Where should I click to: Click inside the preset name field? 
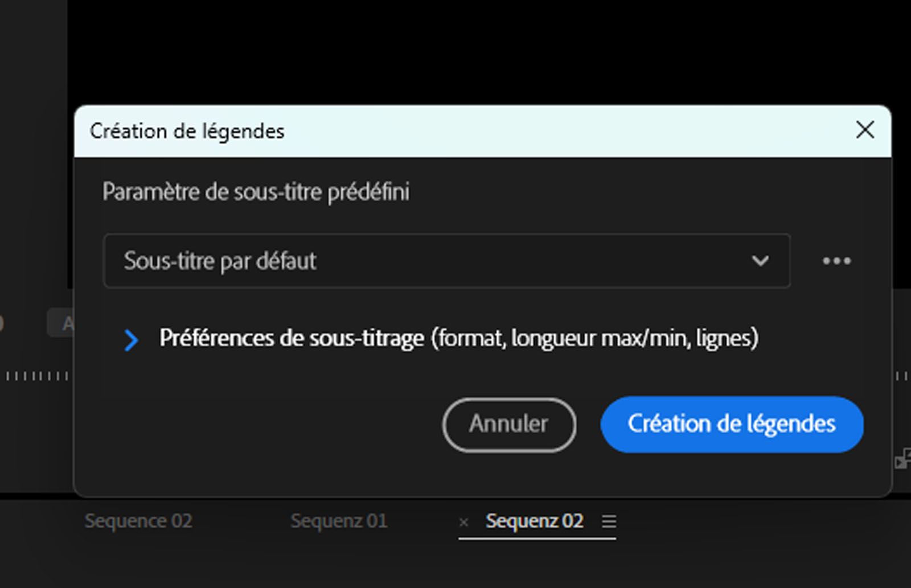tap(285, 261)
